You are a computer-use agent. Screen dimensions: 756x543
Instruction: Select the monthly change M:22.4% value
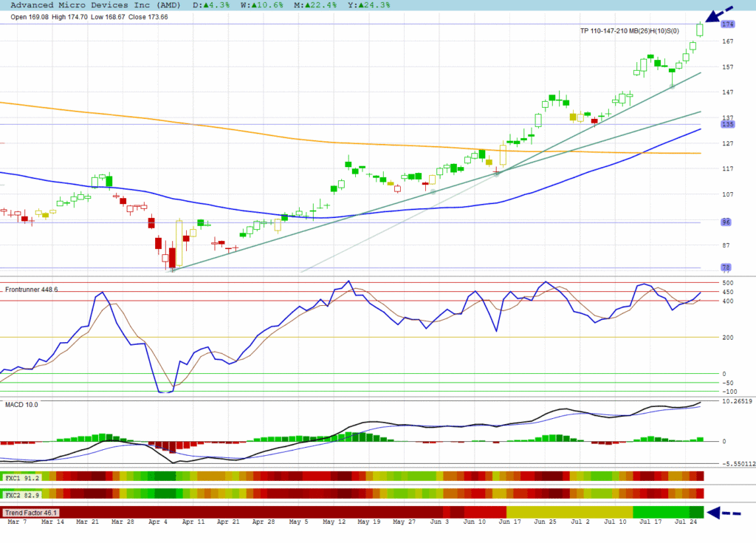(315, 5)
